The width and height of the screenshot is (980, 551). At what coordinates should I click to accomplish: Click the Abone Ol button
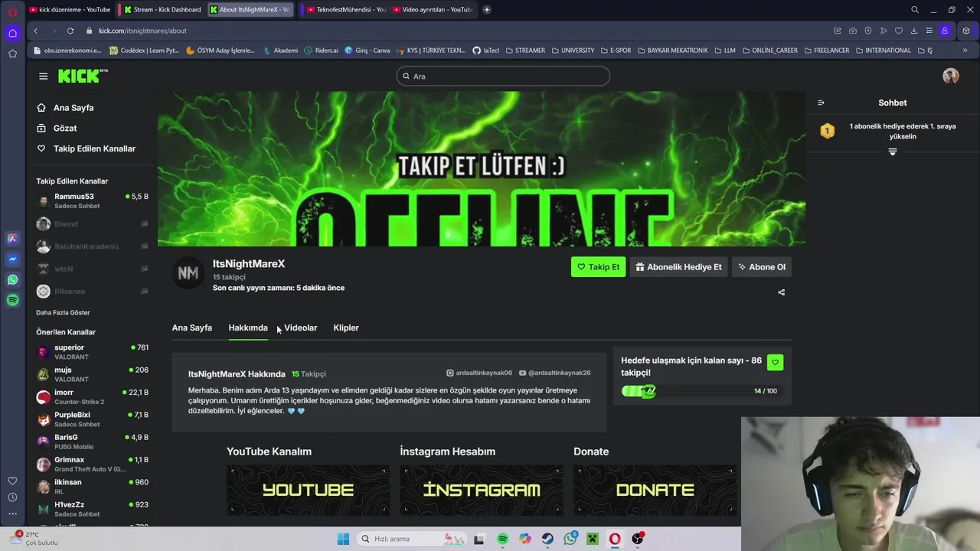pyautogui.click(x=761, y=267)
